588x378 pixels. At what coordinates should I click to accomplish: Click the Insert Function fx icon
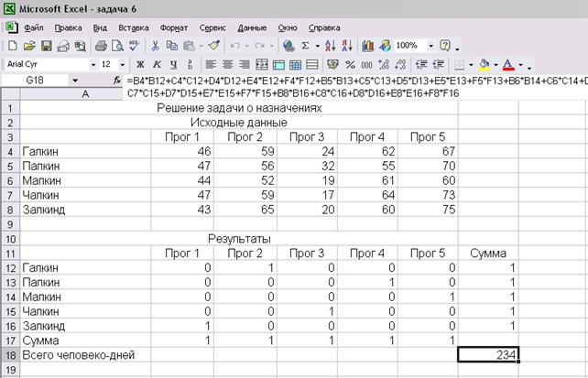point(117,81)
